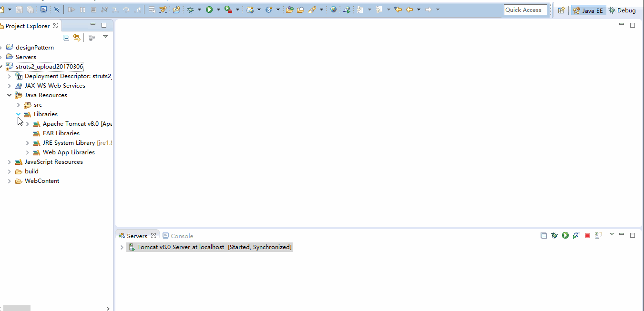The width and height of the screenshot is (644, 311).
Task: Expand the src folder
Action: [18, 105]
